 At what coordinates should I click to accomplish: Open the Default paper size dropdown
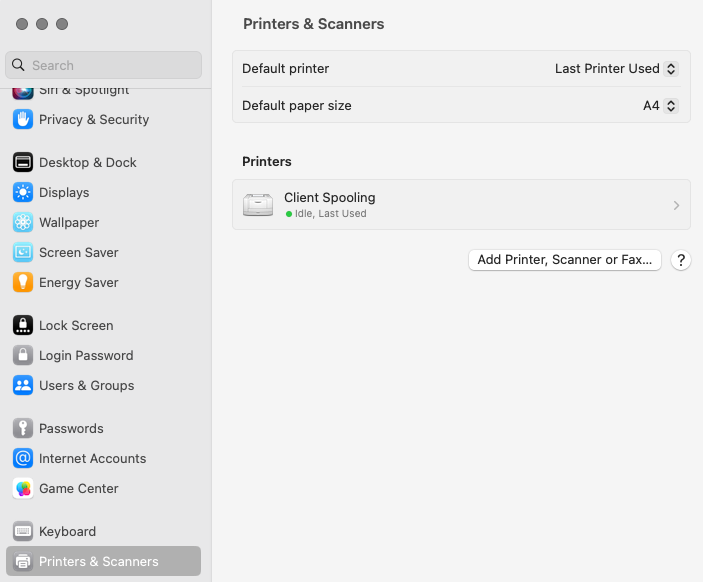(x=661, y=105)
